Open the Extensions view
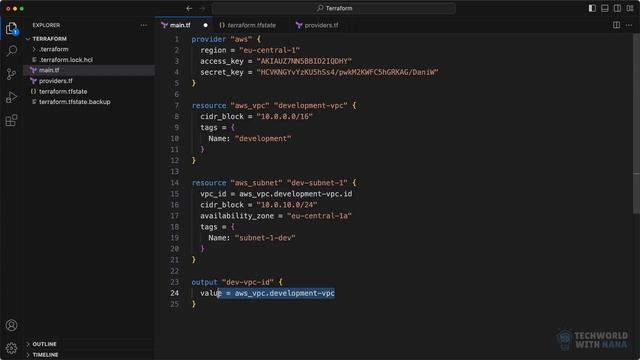This screenshot has height=360, width=640. click(x=11, y=120)
